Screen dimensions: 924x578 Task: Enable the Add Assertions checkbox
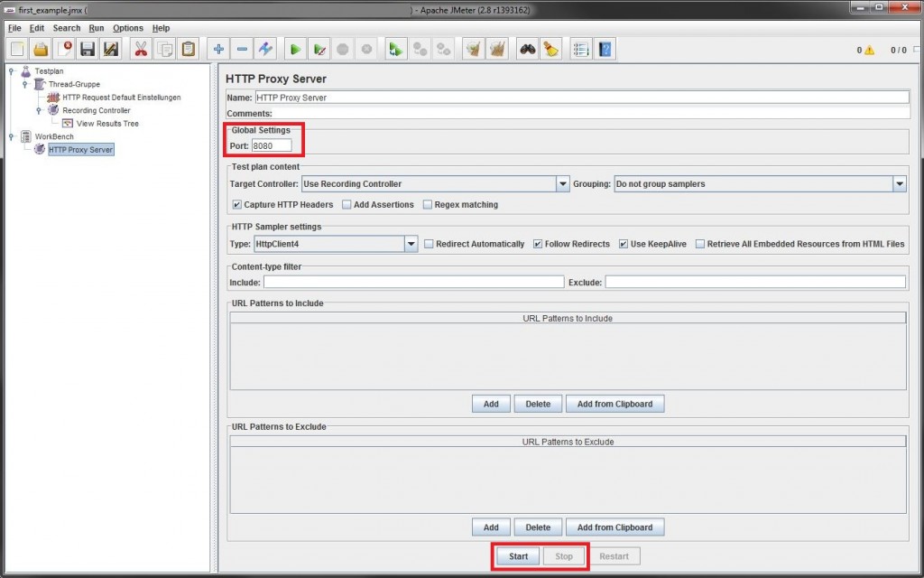point(346,205)
